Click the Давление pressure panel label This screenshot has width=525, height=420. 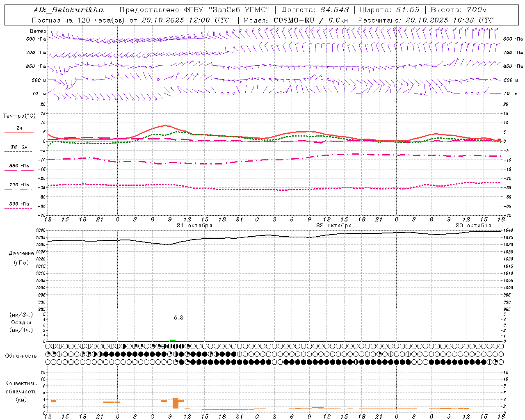pyautogui.click(x=21, y=253)
